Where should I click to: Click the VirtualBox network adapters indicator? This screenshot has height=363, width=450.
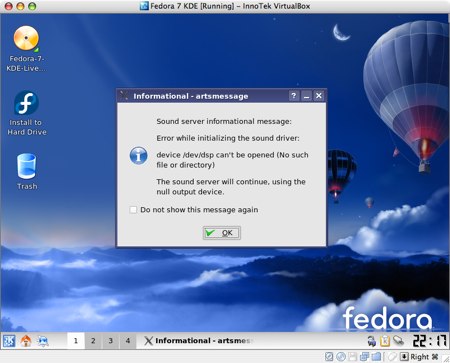364,357
